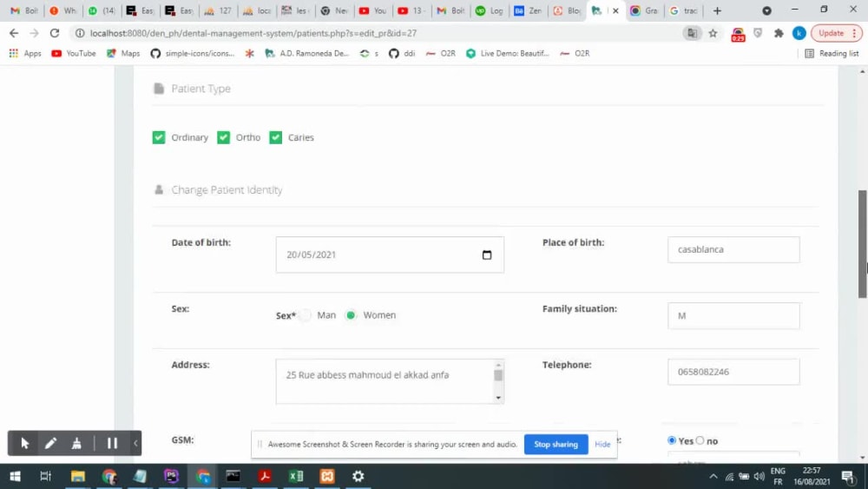The image size is (868, 489).
Task: Select the eraser clear annotation tool
Action: point(76,443)
